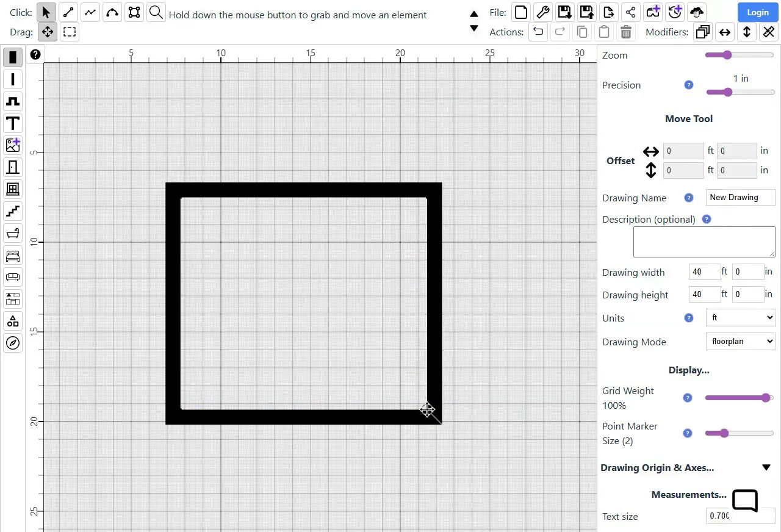781x532 pixels.
Task: Open the chat bubble widget
Action: pyautogui.click(x=745, y=500)
